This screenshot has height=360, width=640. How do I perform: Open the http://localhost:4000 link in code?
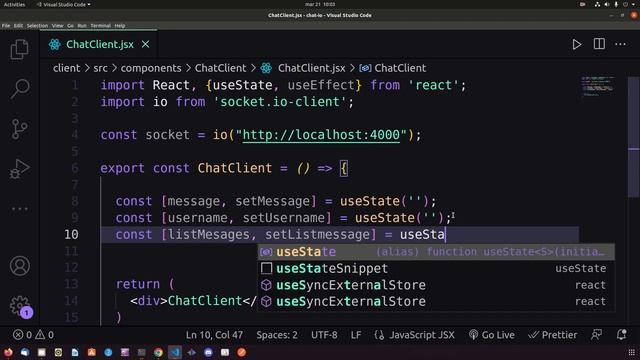[x=321, y=135]
